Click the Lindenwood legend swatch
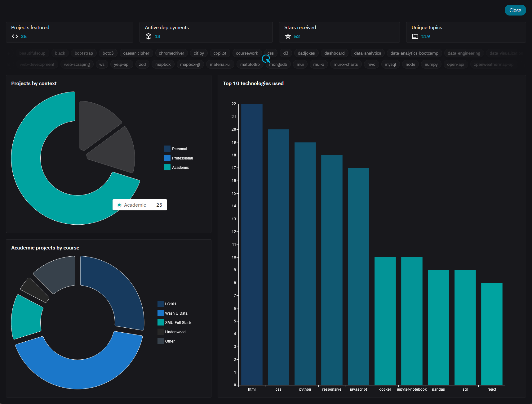This screenshot has width=532, height=404. pos(161,332)
